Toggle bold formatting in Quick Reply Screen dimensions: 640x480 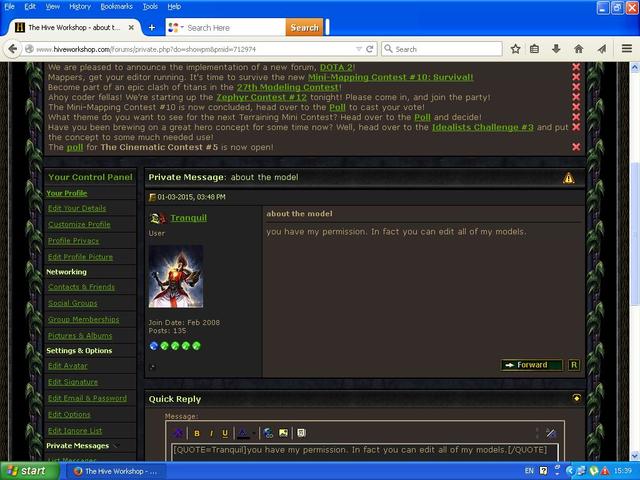(x=197, y=433)
